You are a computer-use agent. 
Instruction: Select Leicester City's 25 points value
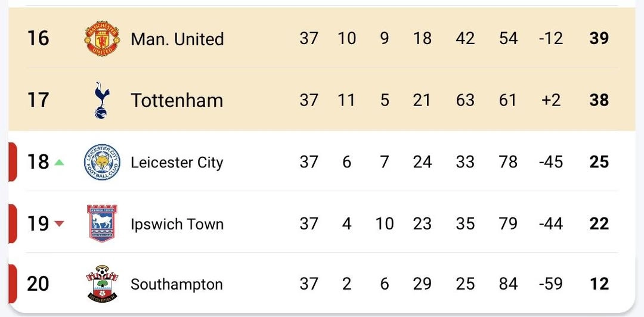point(599,162)
